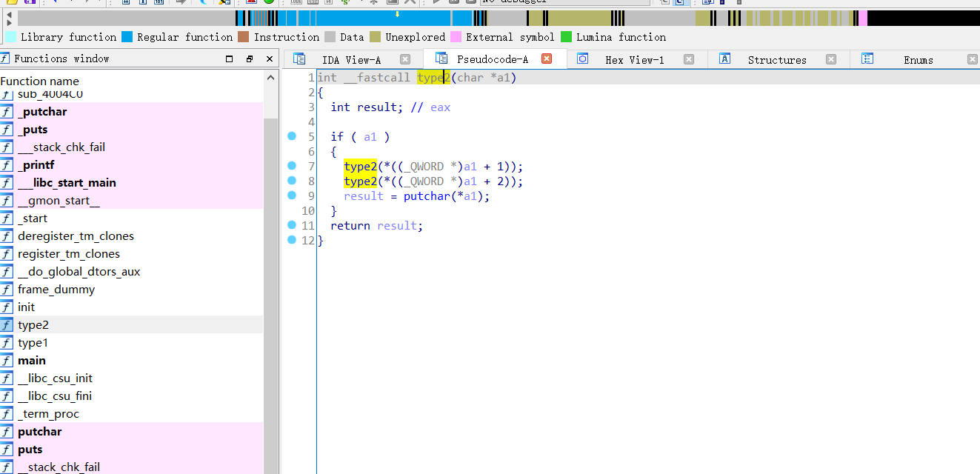Click the type2 call on line 8
This screenshot has height=474, width=980.
click(x=361, y=181)
